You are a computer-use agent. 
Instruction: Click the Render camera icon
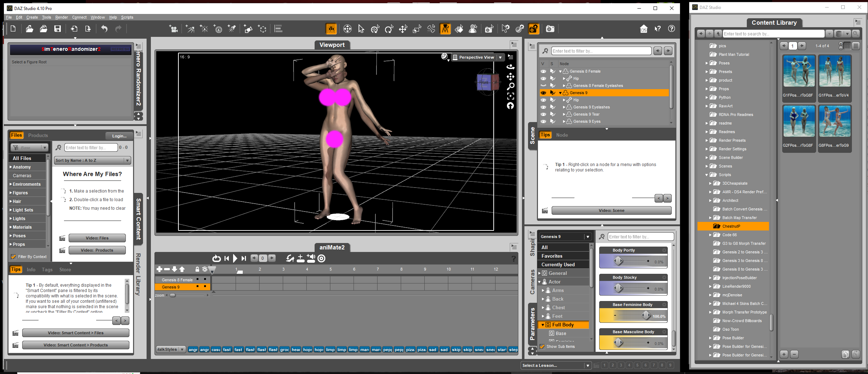550,29
